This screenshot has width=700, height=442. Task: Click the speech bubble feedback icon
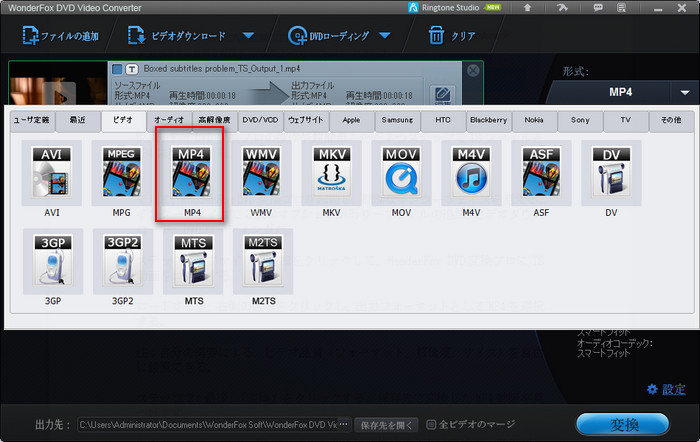598,8
